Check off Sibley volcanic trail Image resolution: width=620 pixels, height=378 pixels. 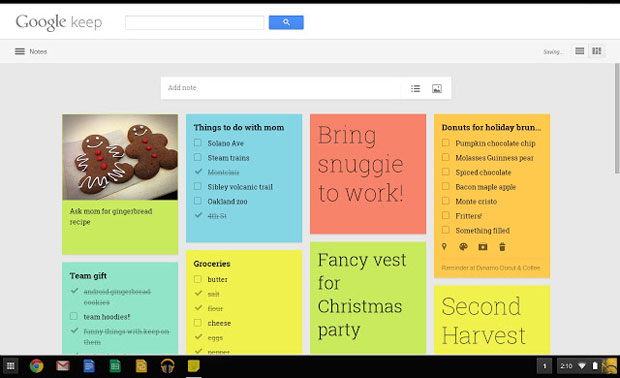(x=198, y=186)
